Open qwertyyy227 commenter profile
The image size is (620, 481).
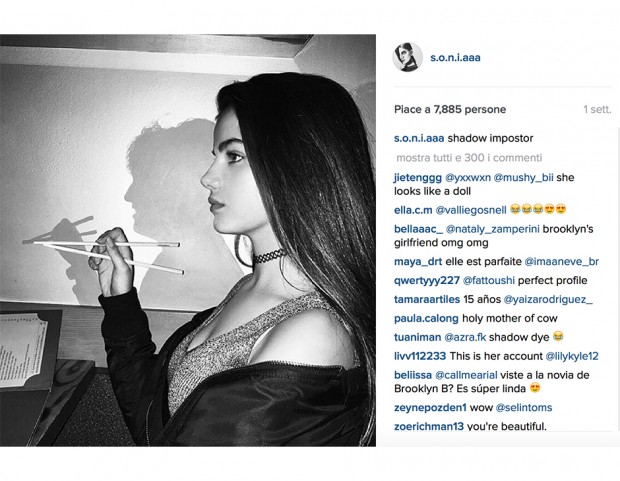pos(427,280)
